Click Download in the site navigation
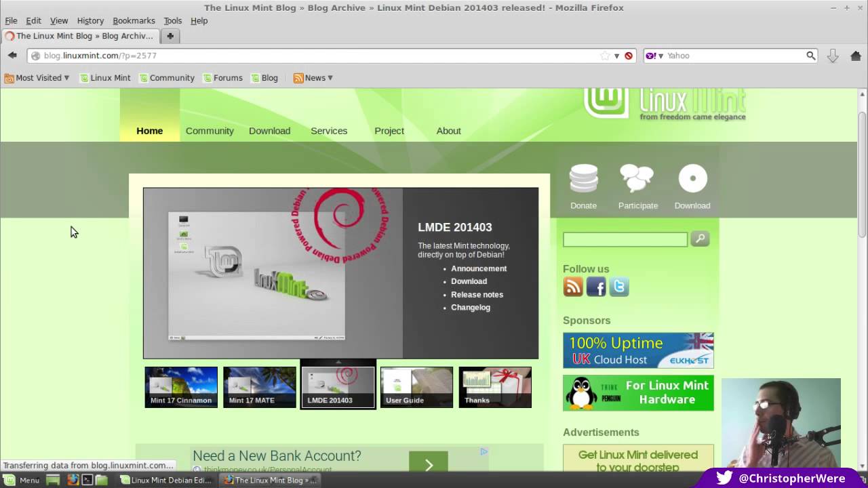 point(269,131)
